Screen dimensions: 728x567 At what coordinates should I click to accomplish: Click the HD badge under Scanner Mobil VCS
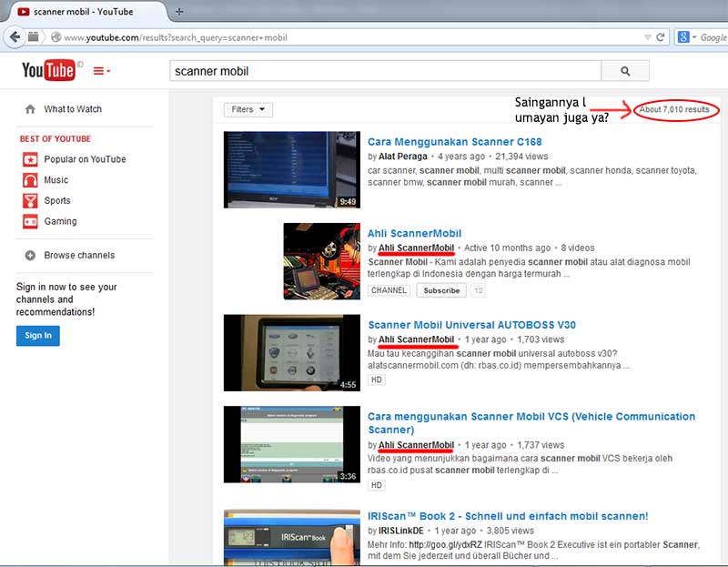coord(377,485)
